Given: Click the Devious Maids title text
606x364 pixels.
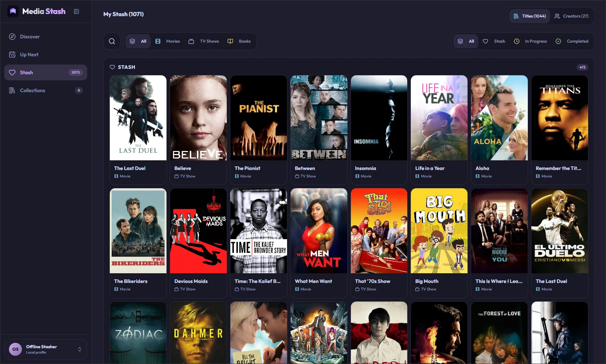Looking at the screenshot, I should pos(191,281).
